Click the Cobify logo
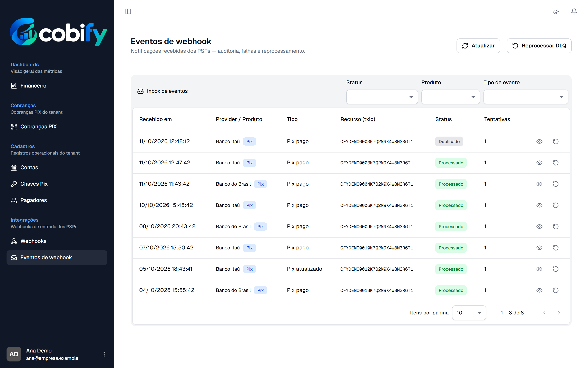Screen dimensions: 588x368 [59, 32]
